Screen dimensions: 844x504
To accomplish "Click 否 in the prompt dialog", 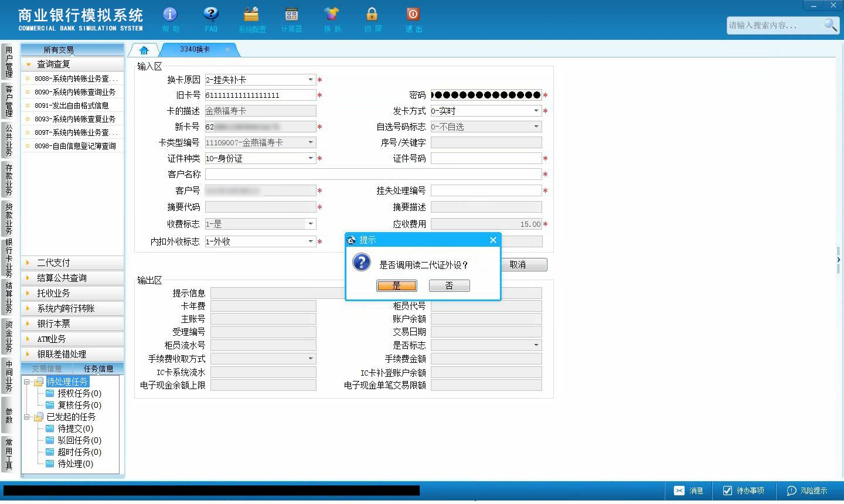I will (x=450, y=285).
